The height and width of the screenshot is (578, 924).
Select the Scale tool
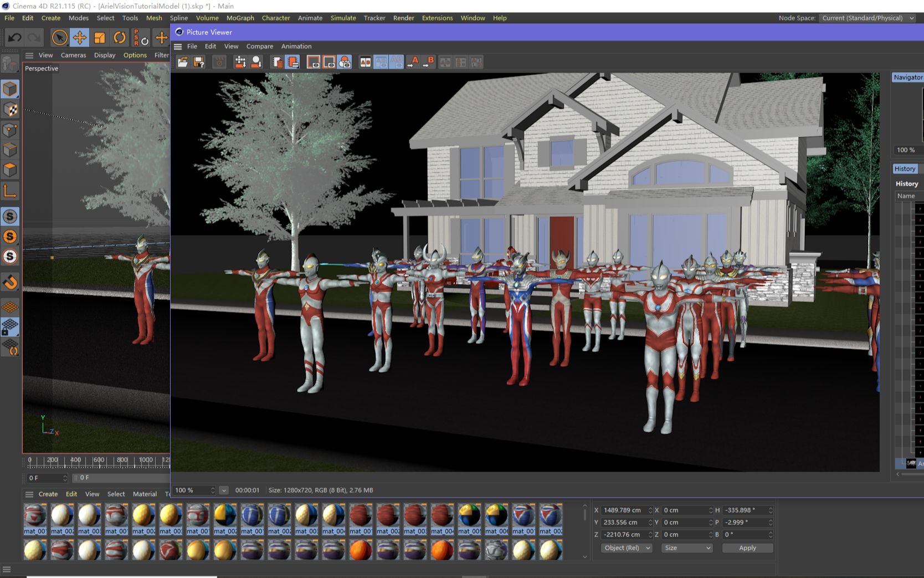click(x=100, y=38)
